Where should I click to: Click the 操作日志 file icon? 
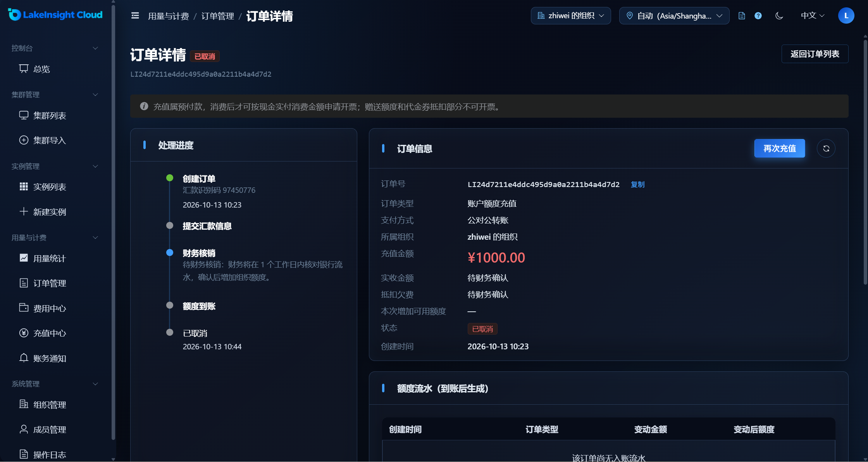point(24,454)
